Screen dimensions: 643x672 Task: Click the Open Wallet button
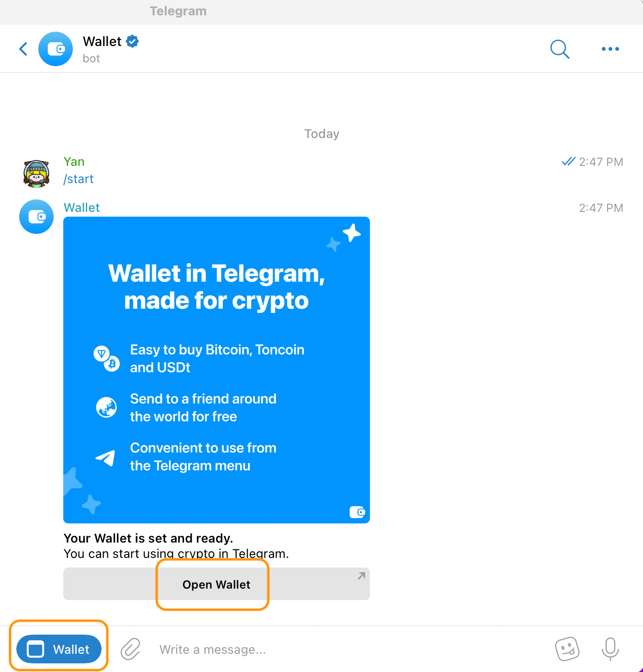[x=217, y=584]
